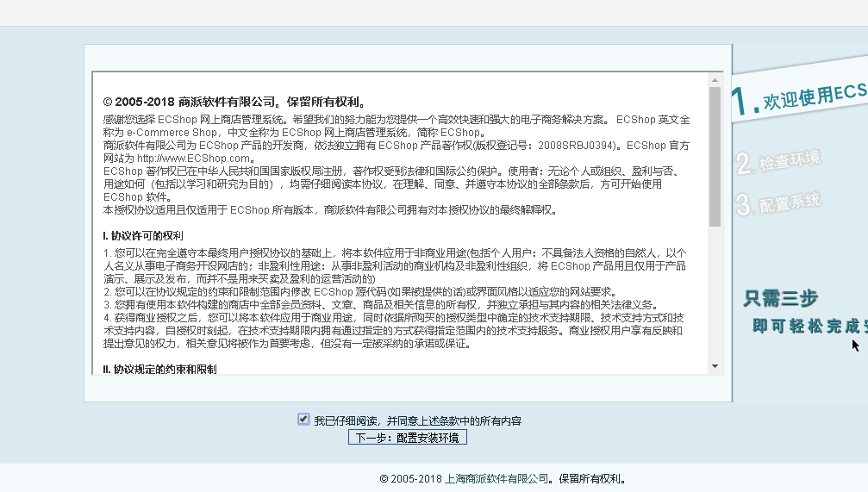Click the scrollbar down arrow in license box
Image resolution: width=868 pixels, height=492 pixels.
(x=715, y=366)
